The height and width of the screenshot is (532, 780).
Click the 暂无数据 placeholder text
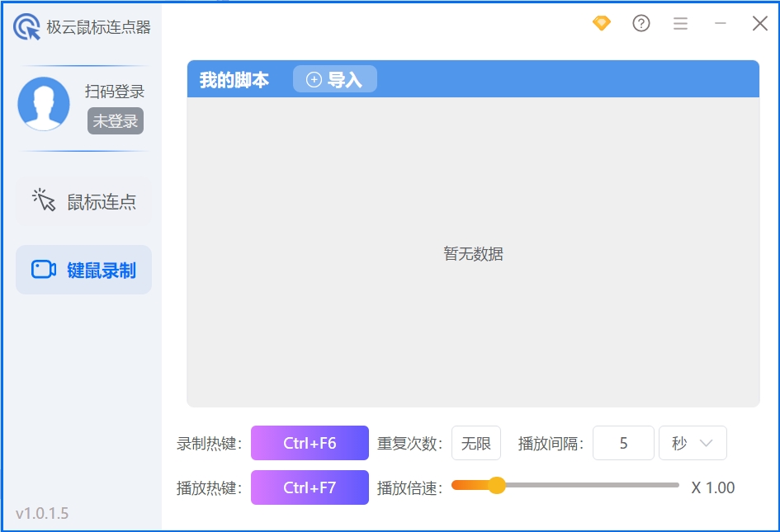coord(473,253)
